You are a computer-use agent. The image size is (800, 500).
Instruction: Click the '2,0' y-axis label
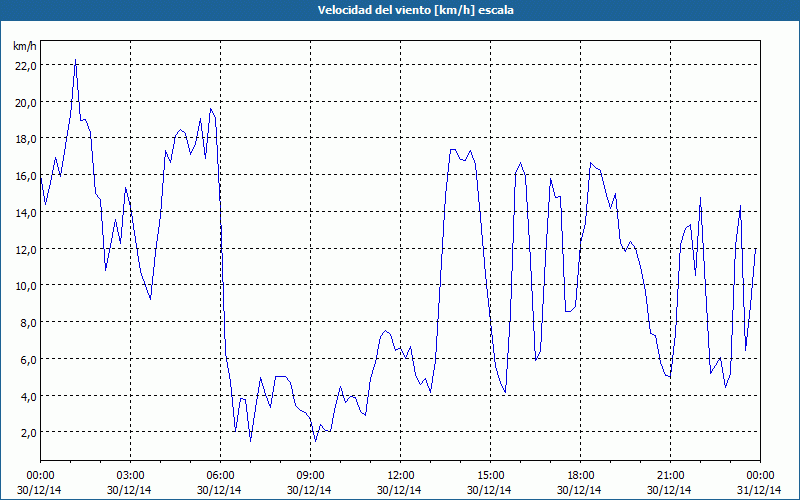pos(29,433)
